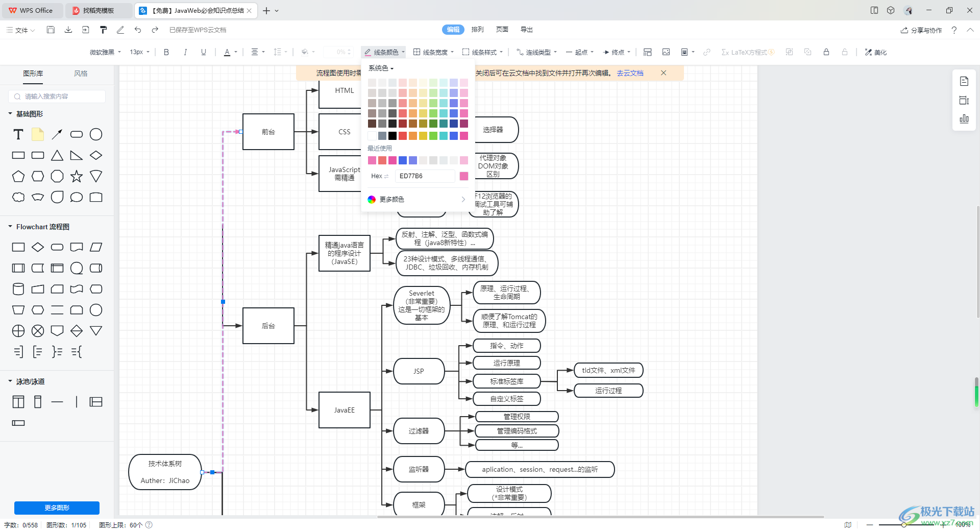
Task: Open the text alignment dropdown
Action: pos(258,52)
